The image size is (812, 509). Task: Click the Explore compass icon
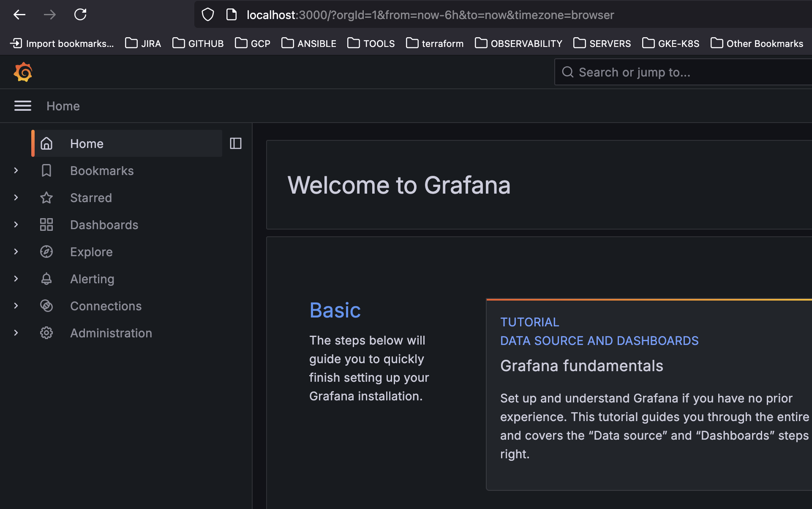click(x=46, y=252)
